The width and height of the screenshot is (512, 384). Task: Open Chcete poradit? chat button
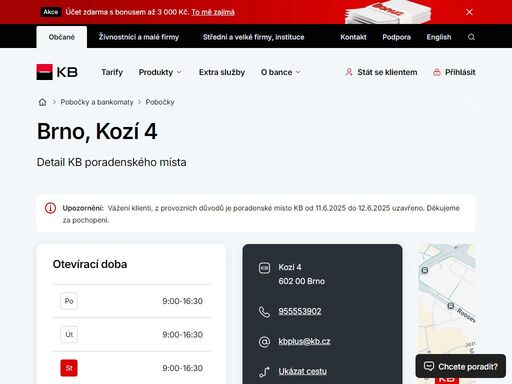tap(461, 366)
